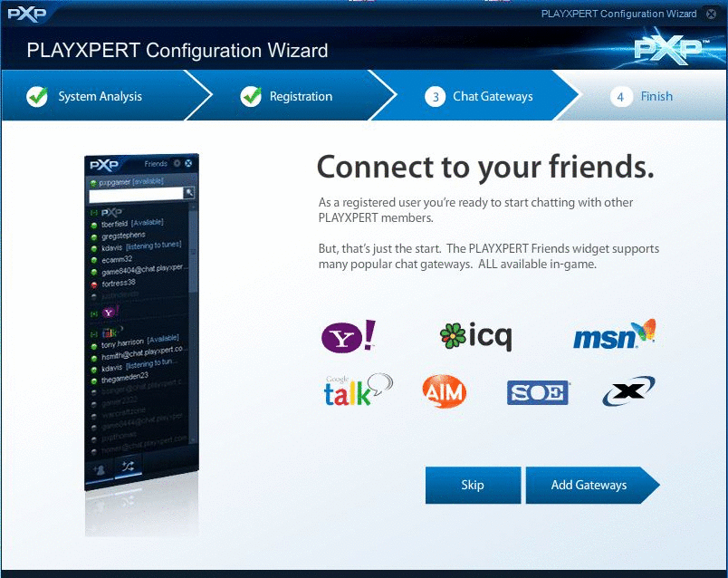Click System Analysis green checkmark icon

(37, 97)
